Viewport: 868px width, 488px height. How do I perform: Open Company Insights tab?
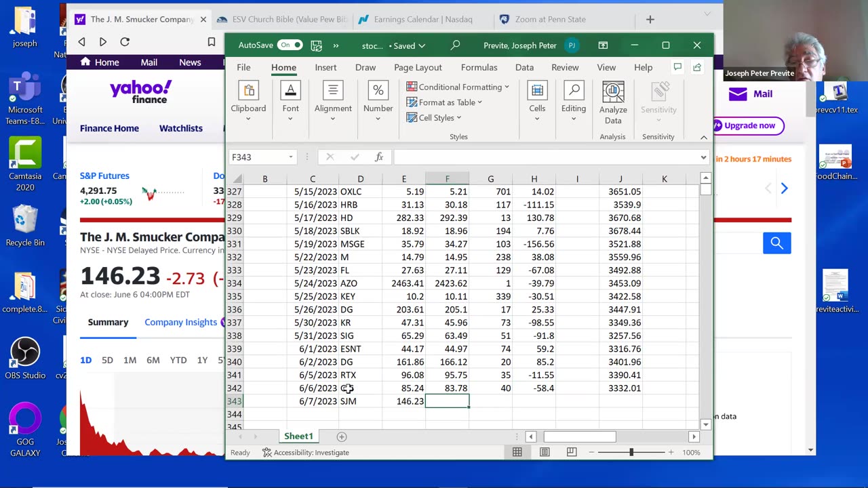(181, 323)
